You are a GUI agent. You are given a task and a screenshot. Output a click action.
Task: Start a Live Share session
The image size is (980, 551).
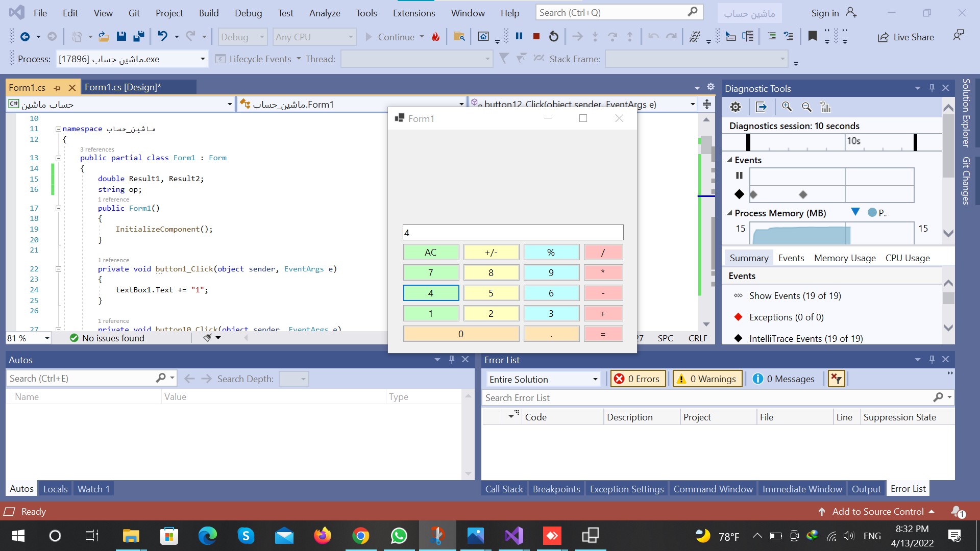pyautogui.click(x=906, y=37)
